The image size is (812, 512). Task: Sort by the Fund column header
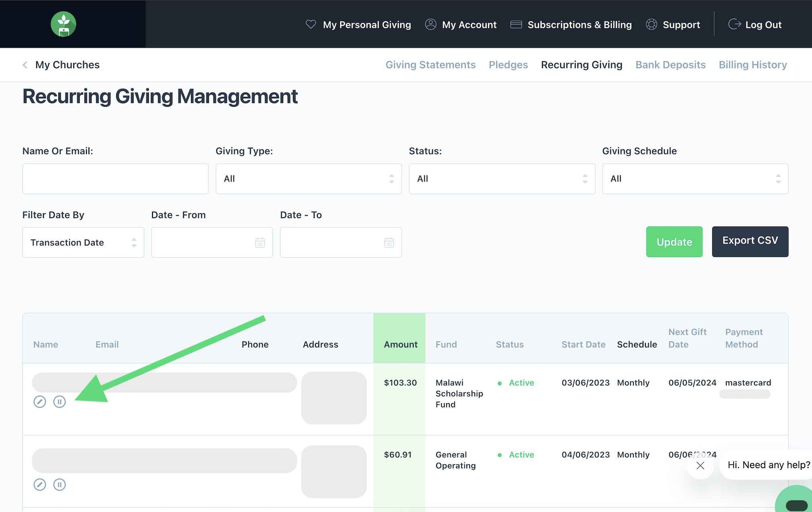tap(446, 345)
